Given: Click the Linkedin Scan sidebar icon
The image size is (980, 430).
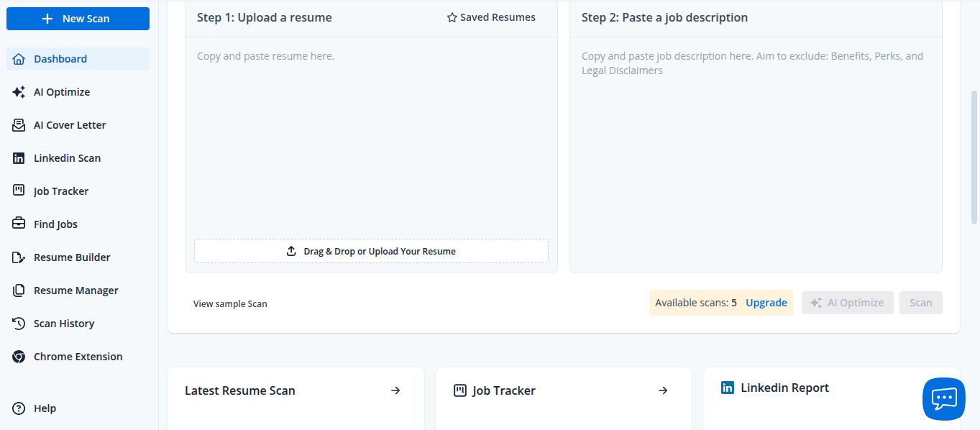Looking at the screenshot, I should click(19, 158).
